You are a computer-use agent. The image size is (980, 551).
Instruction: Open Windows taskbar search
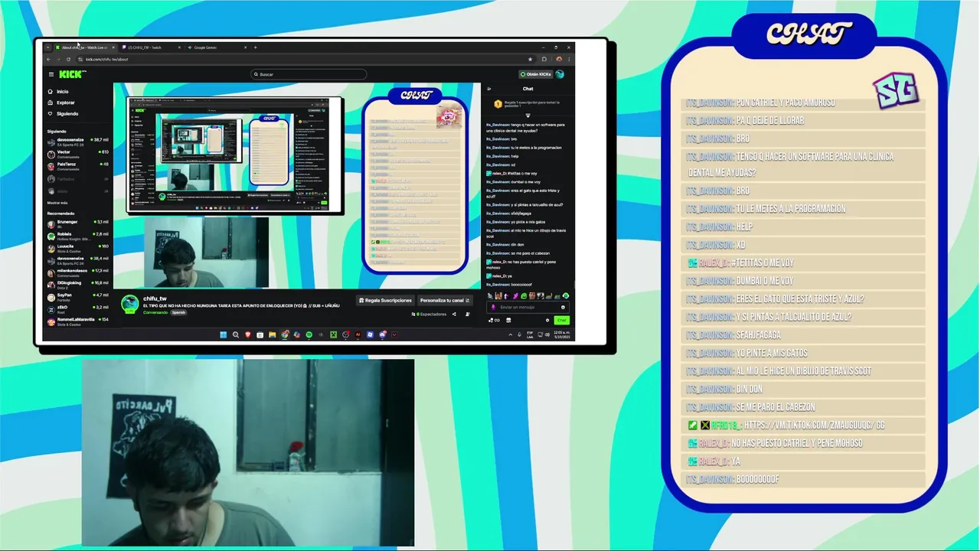[236, 334]
